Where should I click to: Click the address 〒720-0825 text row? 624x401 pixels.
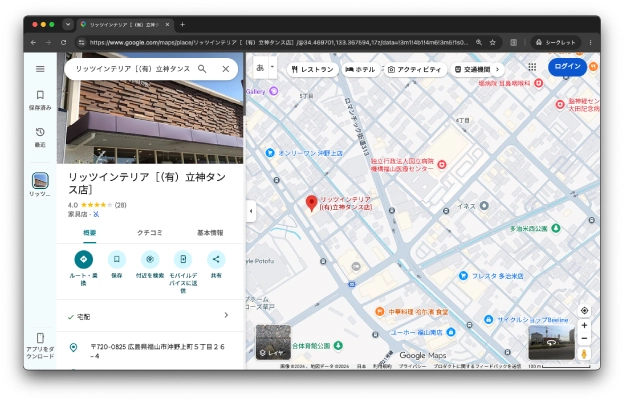pyautogui.click(x=150, y=351)
